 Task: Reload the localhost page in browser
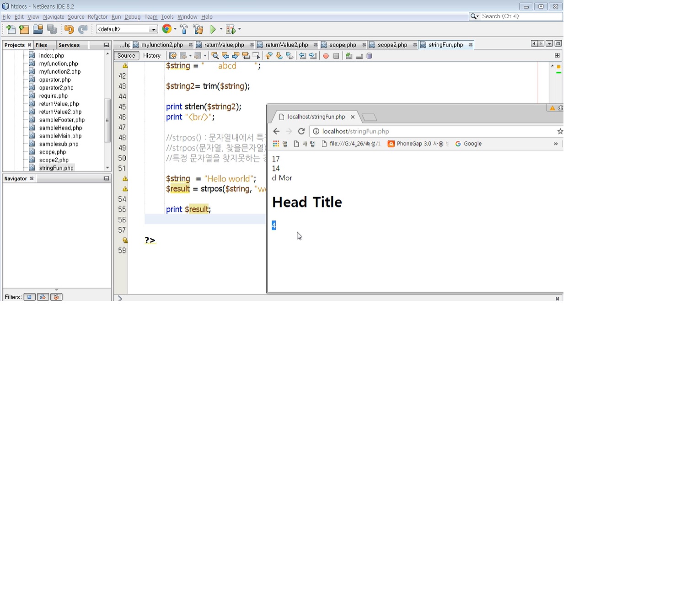point(301,131)
